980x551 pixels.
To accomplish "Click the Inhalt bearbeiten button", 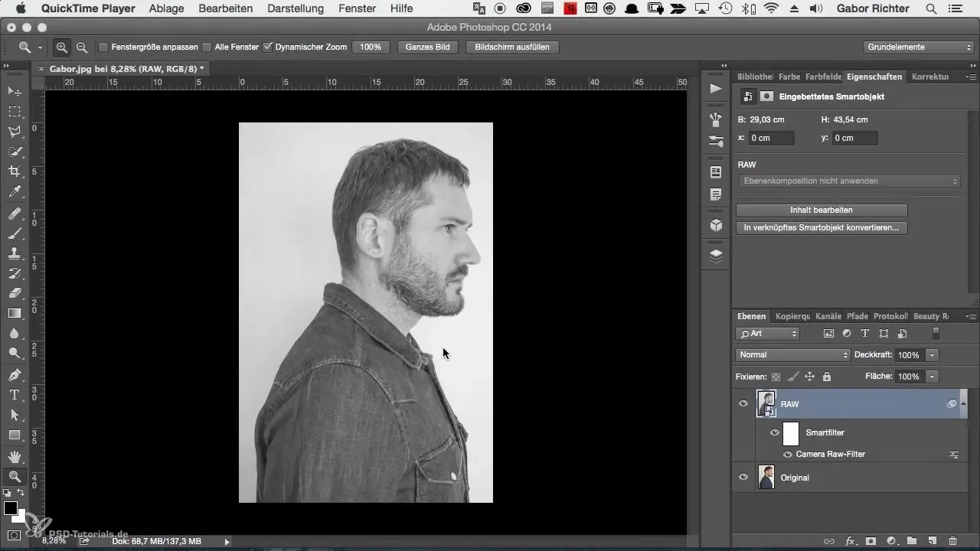I will 822,210.
